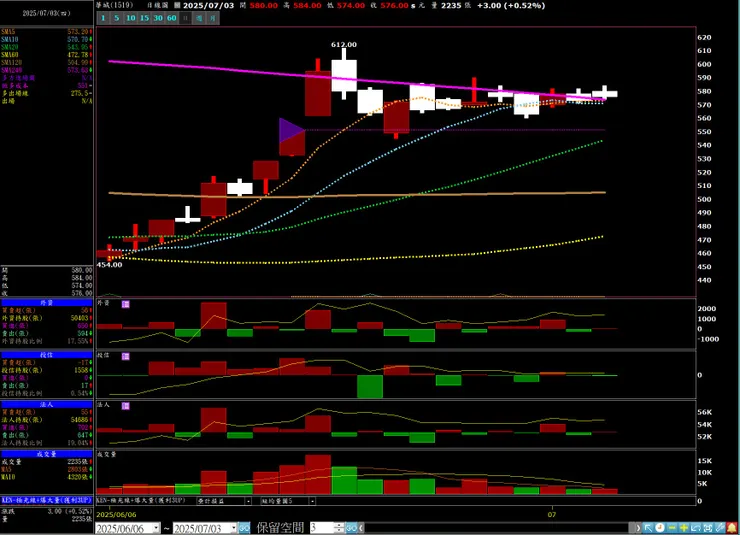Click the 外資持股比例 17.55% row

click(46, 341)
